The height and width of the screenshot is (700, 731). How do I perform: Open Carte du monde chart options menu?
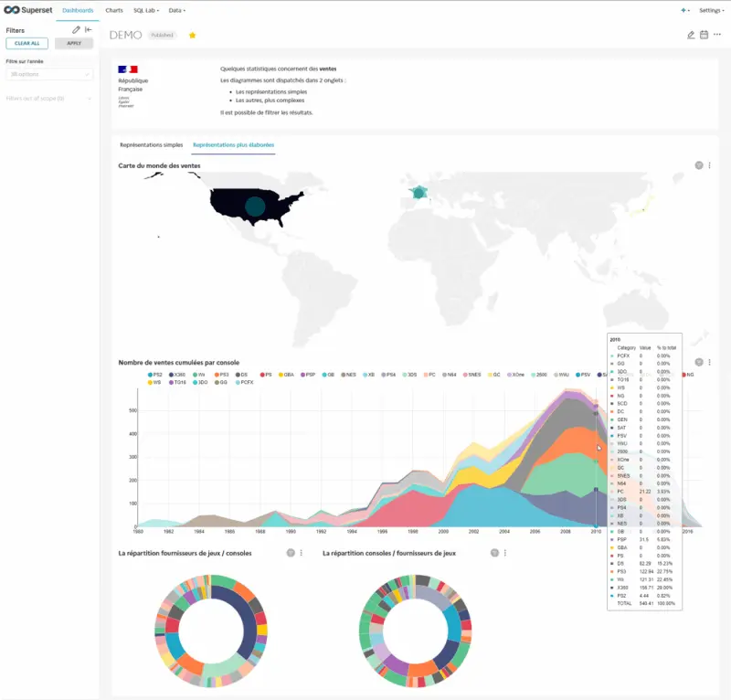(710, 165)
